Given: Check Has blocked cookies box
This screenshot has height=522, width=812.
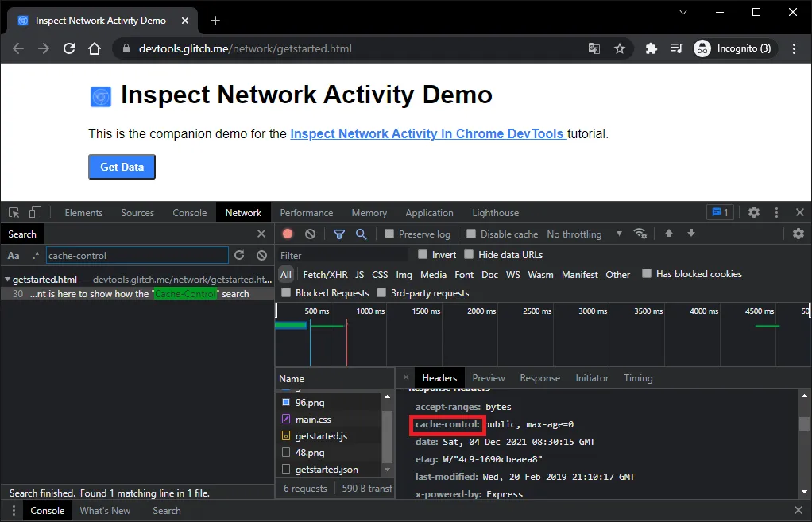Looking at the screenshot, I should (x=646, y=273).
